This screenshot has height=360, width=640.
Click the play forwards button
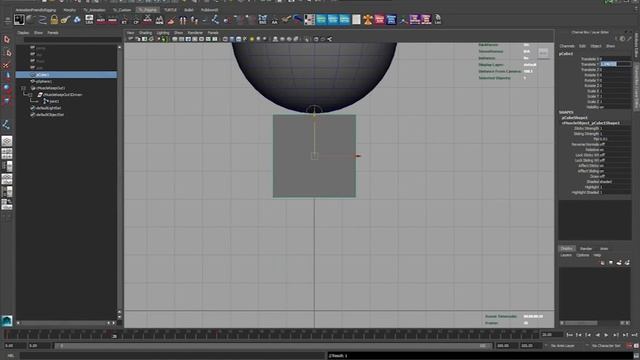tap(606, 335)
